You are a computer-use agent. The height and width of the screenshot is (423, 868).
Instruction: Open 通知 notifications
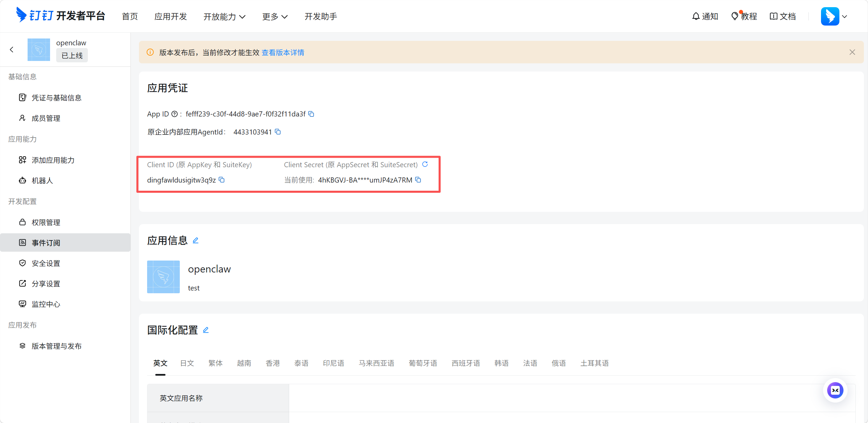tap(705, 16)
